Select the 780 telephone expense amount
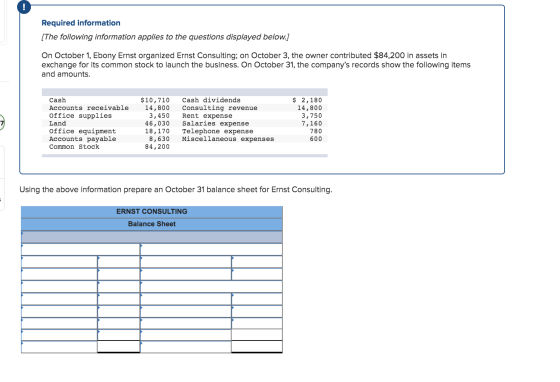The height and width of the screenshot is (382, 560). point(316,131)
